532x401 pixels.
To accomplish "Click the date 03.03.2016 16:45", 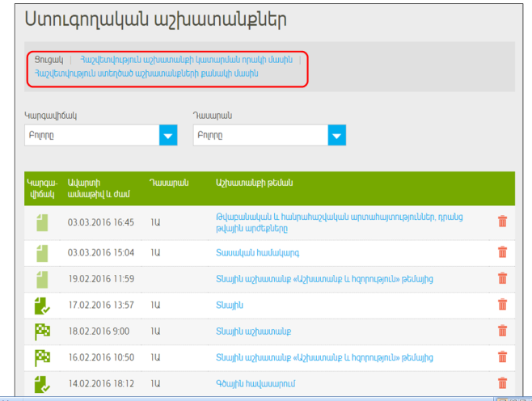I will pyautogui.click(x=101, y=222).
